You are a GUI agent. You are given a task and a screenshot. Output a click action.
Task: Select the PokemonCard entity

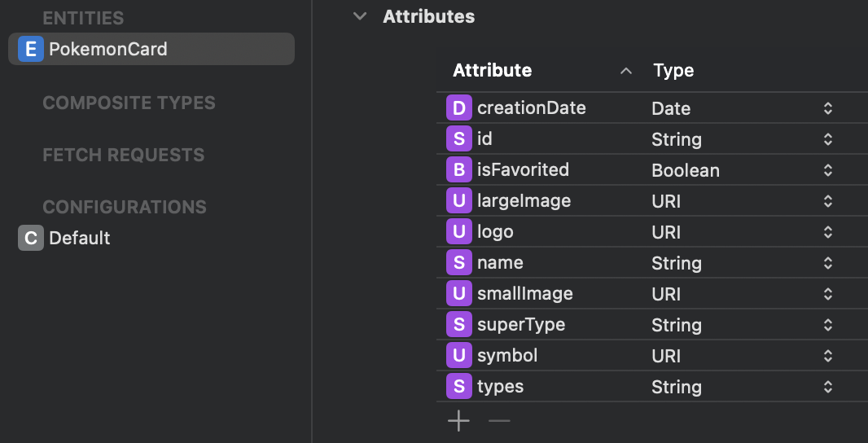click(x=108, y=49)
